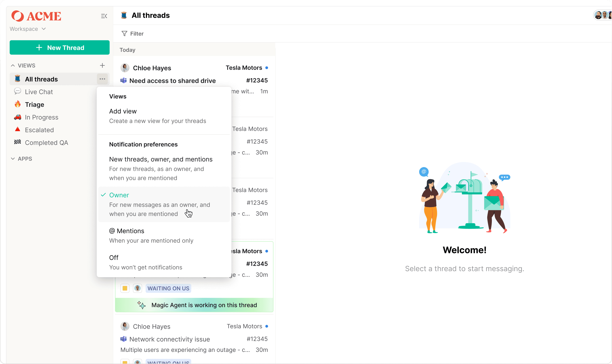The height and width of the screenshot is (364, 612).
Task: Open the Workspace dropdown
Action: point(28,29)
